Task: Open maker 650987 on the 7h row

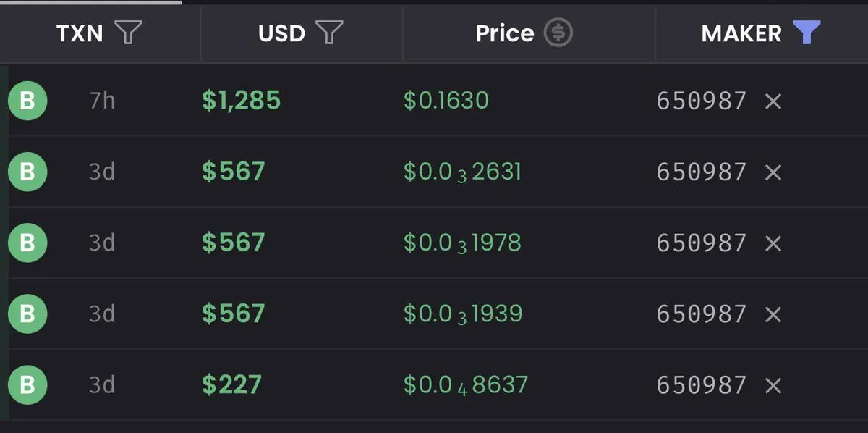Action: click(x=701, y=101)
